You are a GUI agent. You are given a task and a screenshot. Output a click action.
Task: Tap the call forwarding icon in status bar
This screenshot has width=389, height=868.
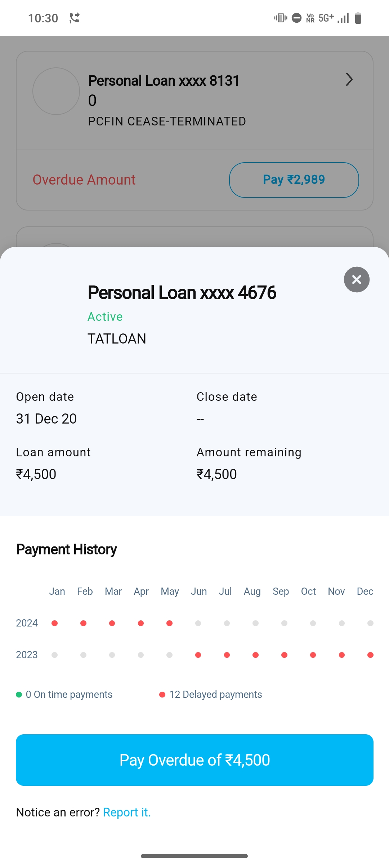pos(75,18)
